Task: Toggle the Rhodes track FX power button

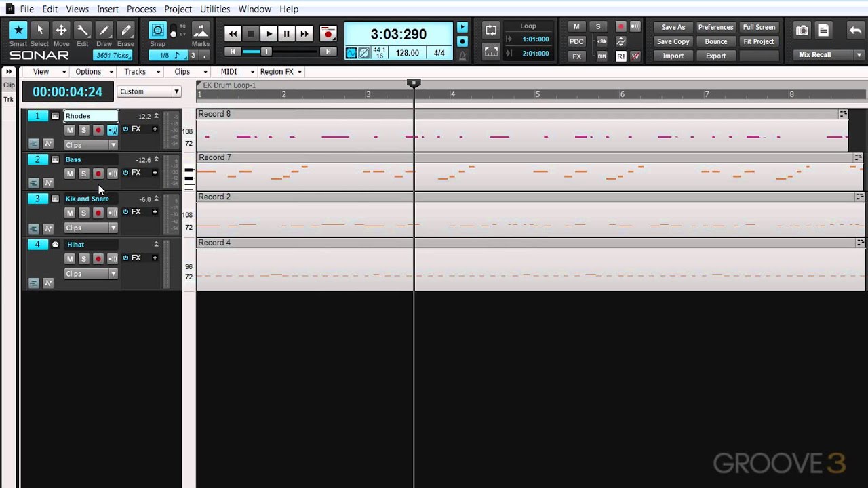Action: tap(125, 129)
